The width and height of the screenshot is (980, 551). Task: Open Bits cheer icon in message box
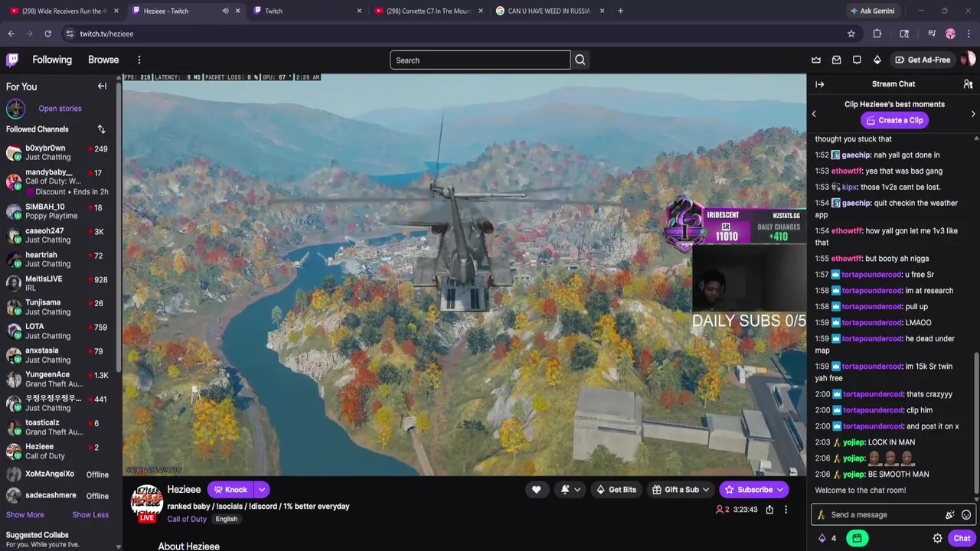coord(950,515)
